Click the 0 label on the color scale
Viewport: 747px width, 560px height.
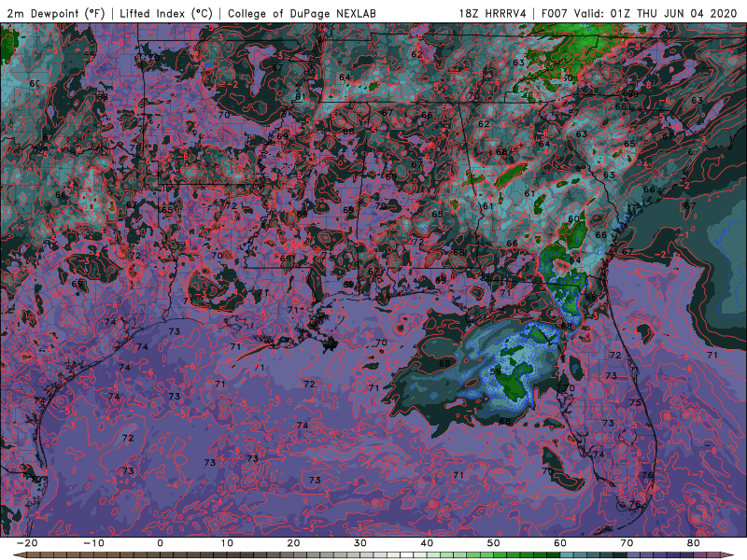coord(160,543)
